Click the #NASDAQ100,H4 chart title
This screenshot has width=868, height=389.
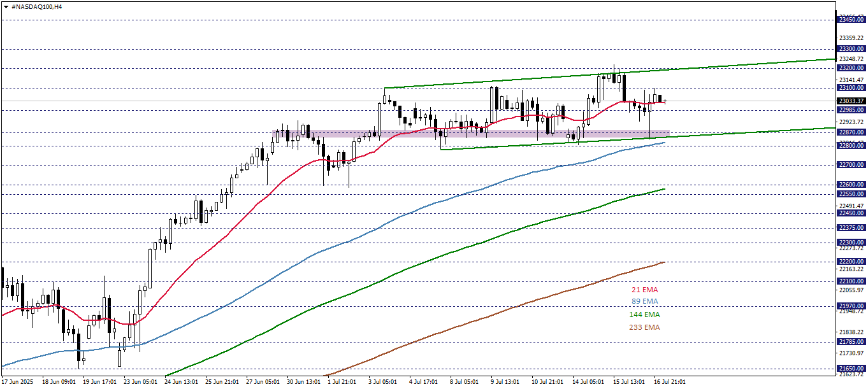point(37,6)
